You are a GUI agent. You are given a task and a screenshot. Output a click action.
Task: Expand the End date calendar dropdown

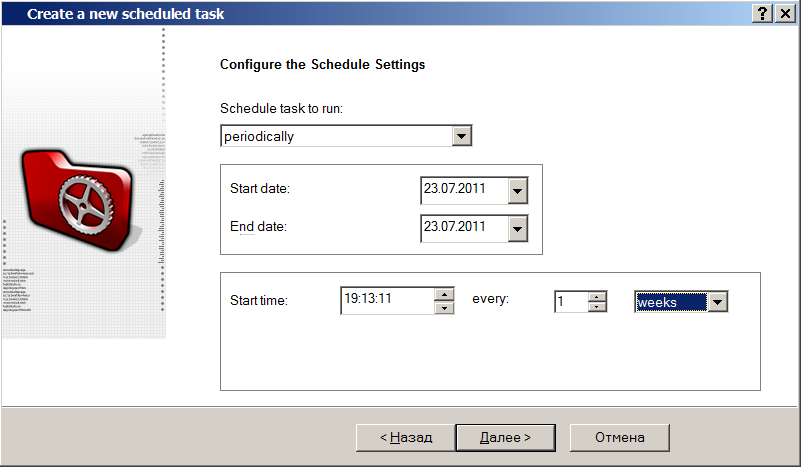click(517, 229)
